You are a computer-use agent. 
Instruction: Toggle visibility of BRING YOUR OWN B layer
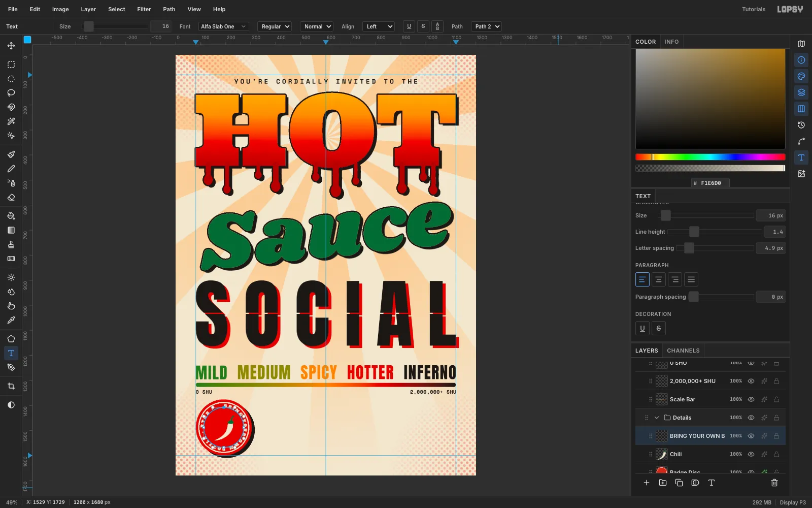[751, 436]
